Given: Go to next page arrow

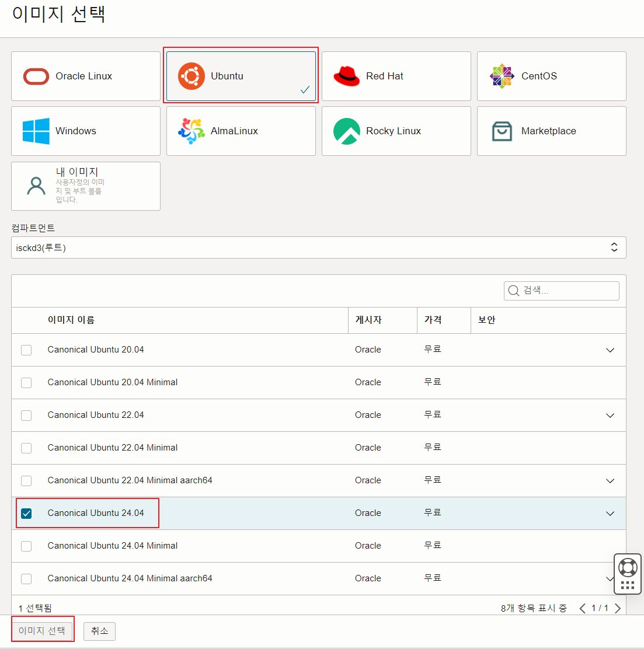Looking at the screenshot, I should coord(618,608).
